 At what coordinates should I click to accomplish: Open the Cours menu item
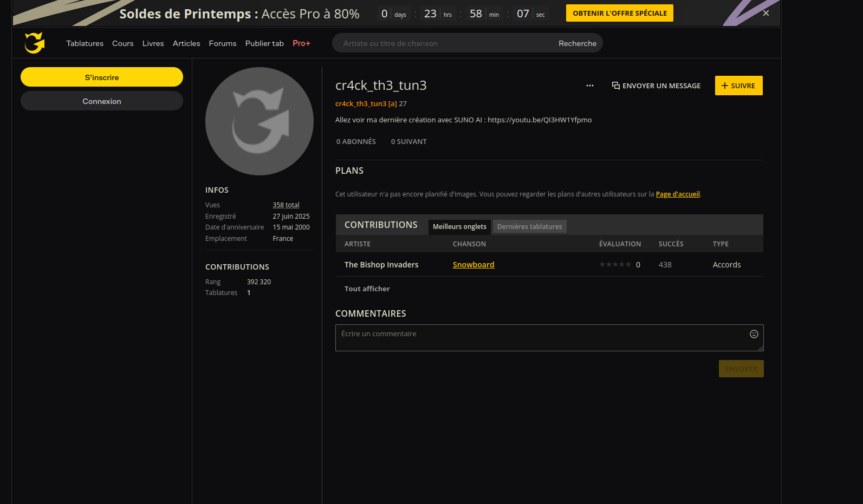pyautogui.click(x=122, y=43)
